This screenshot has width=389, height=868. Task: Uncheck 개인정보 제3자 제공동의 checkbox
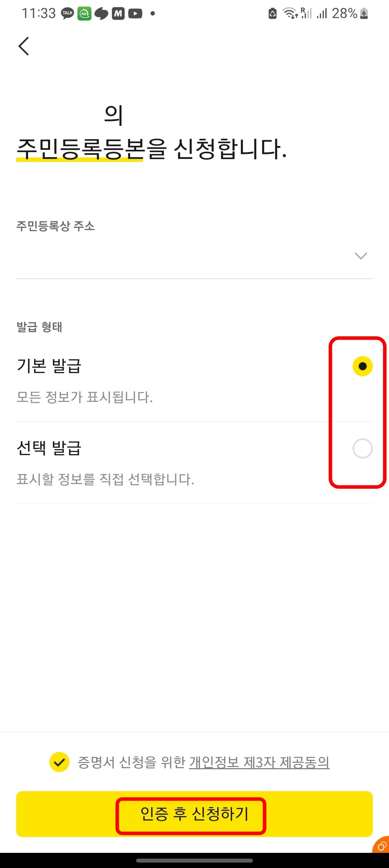coord(59,762)
